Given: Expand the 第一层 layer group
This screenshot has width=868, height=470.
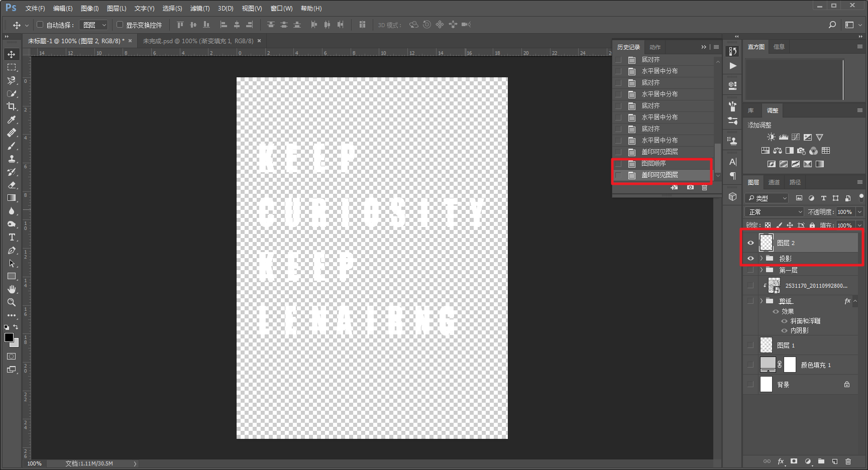Looking at the screenshot, I should coord(762,270).
